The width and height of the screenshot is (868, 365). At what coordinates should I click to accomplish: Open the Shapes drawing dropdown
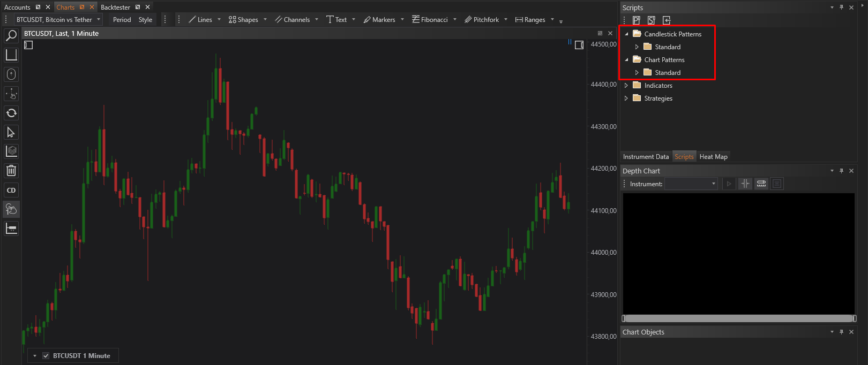(x=265, y=20)
